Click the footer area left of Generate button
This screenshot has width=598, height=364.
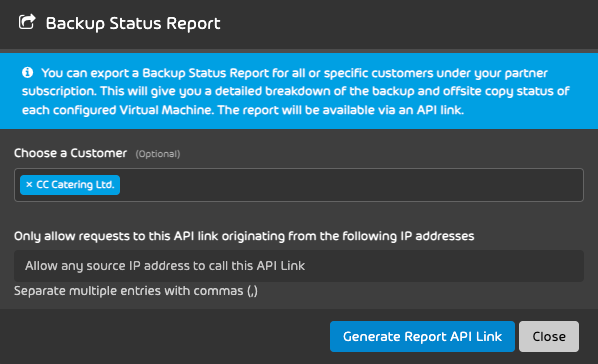164,336
